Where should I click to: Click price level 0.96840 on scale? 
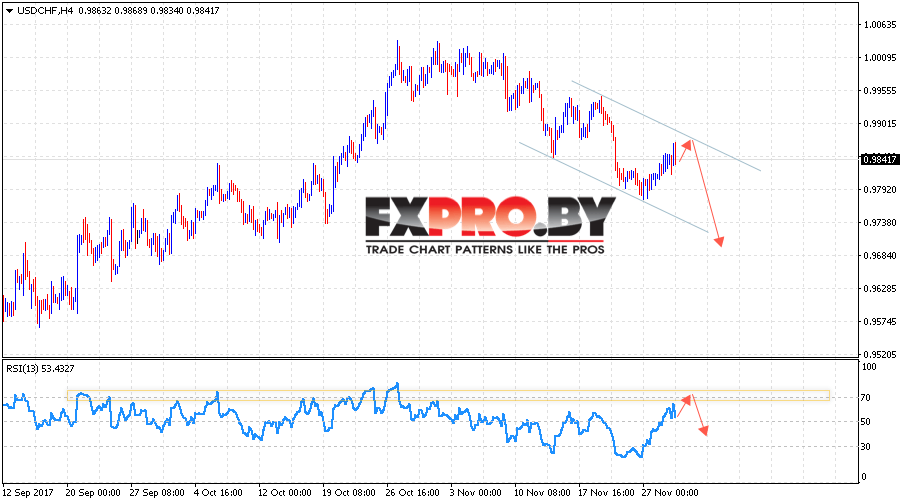pyautogui.click(x=880, y=255)
